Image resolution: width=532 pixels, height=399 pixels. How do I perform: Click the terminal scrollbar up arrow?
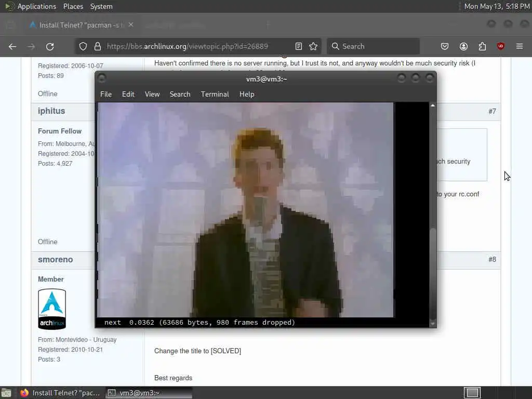tap(433, 106)
